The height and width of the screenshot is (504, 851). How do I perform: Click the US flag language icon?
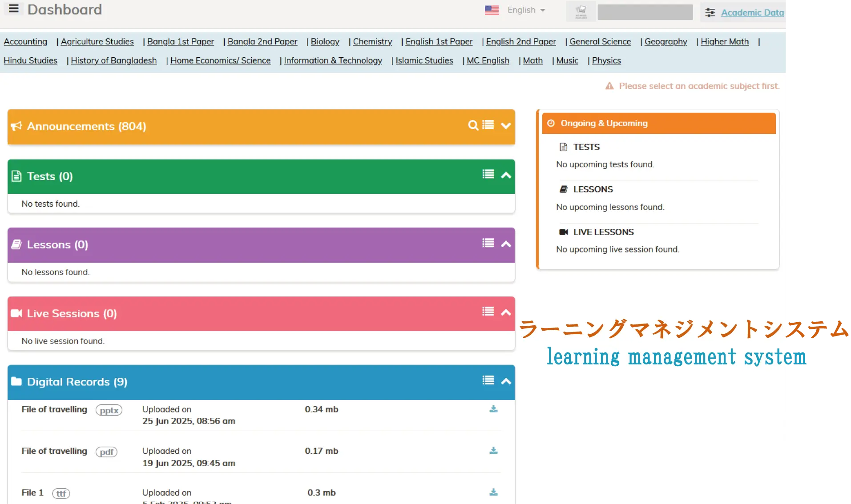pos(492,10)
